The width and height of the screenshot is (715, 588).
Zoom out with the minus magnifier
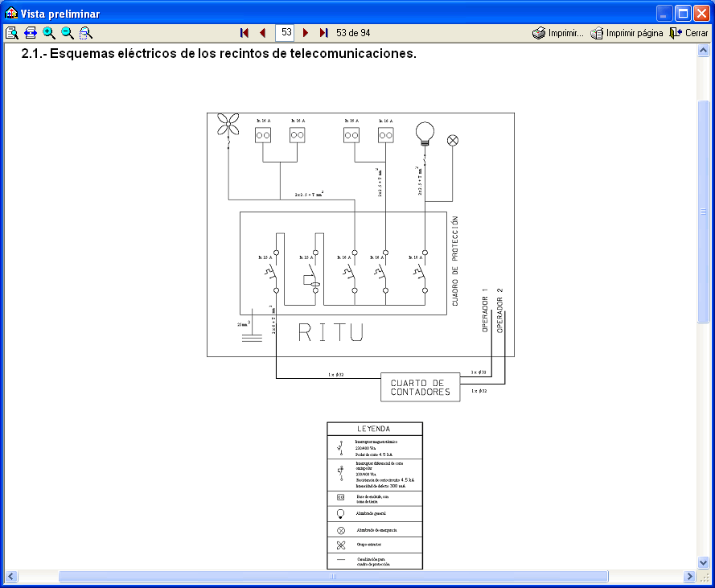click(x=68, y=33)
